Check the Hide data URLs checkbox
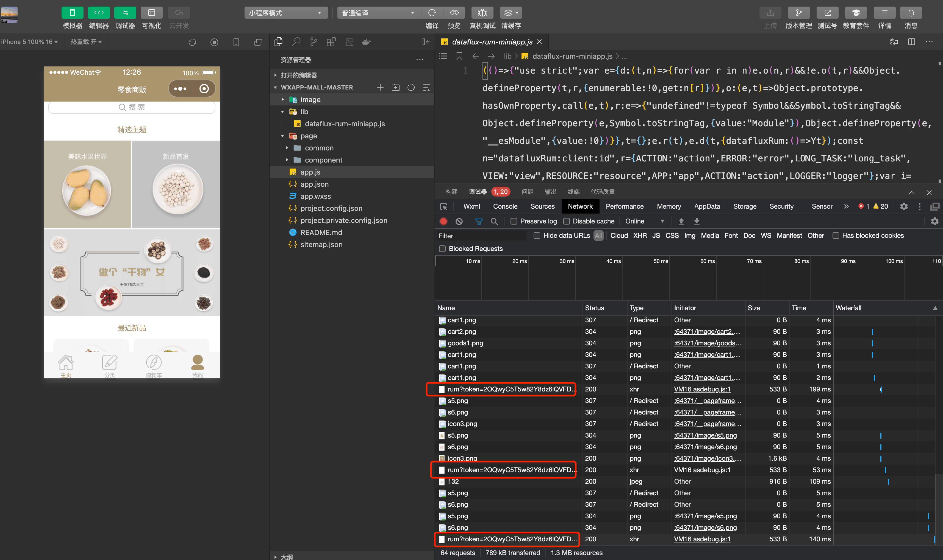 [537, 236]
